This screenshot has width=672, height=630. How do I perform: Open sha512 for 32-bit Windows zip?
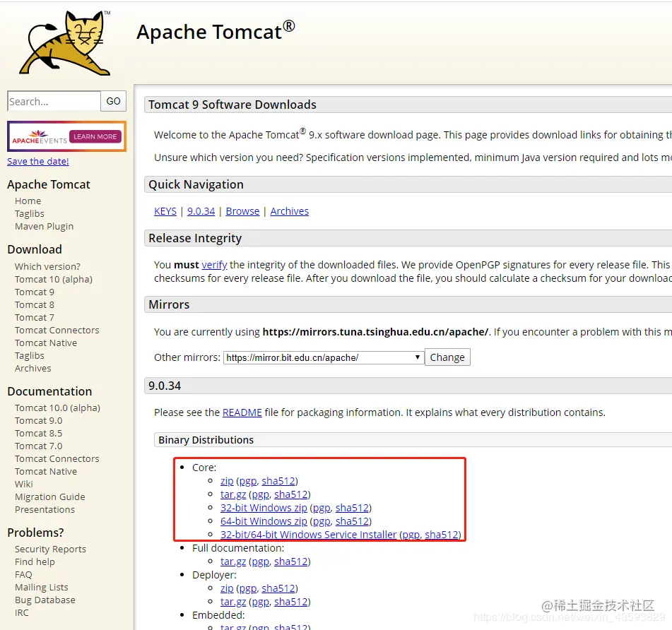click(x=353, y=508)
